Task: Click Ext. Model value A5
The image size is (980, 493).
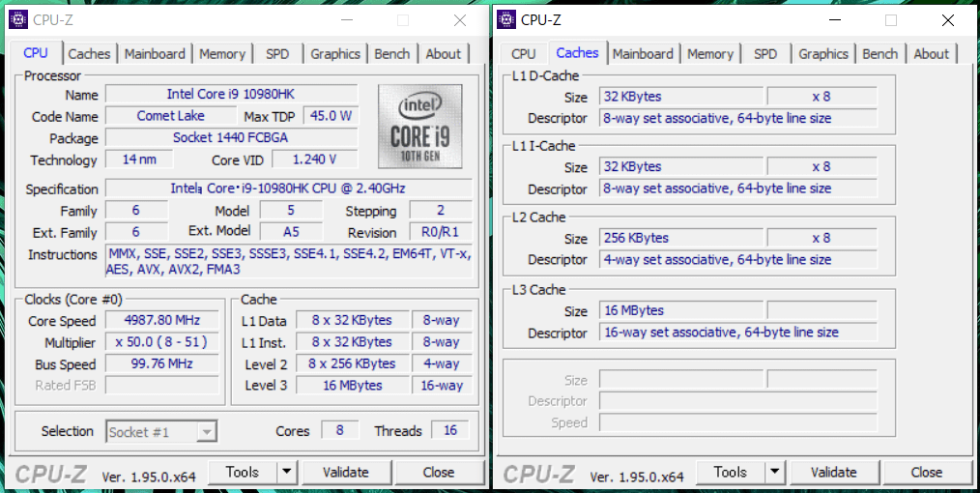Action: coord(291,232)
